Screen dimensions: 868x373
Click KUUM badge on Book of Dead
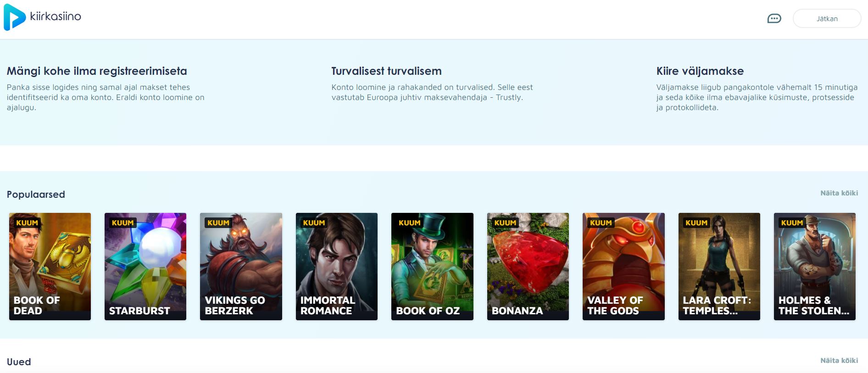point(27,223)
